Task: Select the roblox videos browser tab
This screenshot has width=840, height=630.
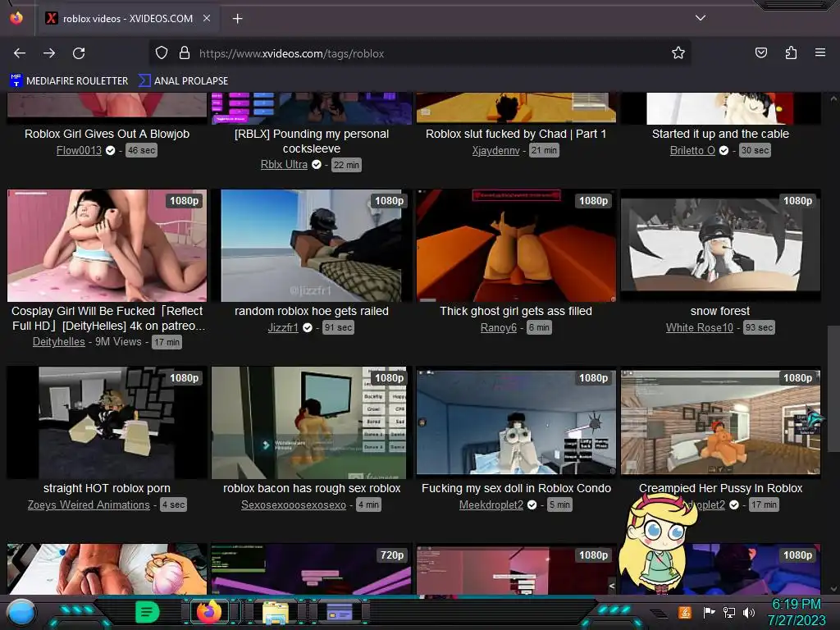Action: pyautogui.click(x=128, y=19)
